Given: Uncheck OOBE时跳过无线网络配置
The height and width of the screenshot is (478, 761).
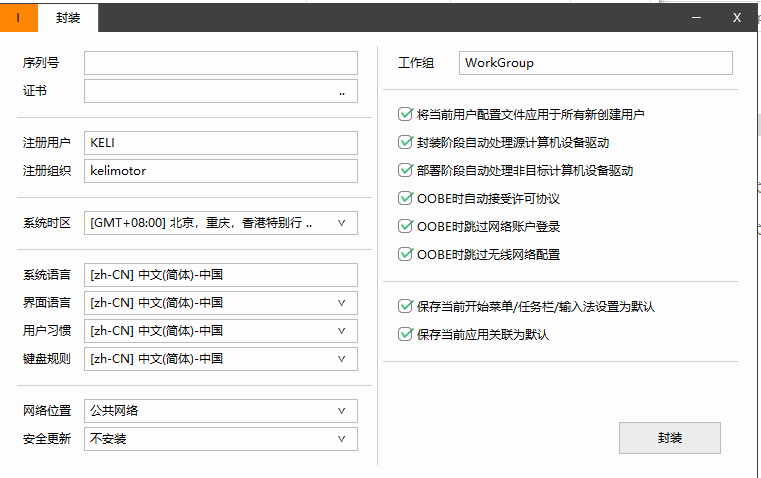Looking at the screenshot, I should (405, 254).
